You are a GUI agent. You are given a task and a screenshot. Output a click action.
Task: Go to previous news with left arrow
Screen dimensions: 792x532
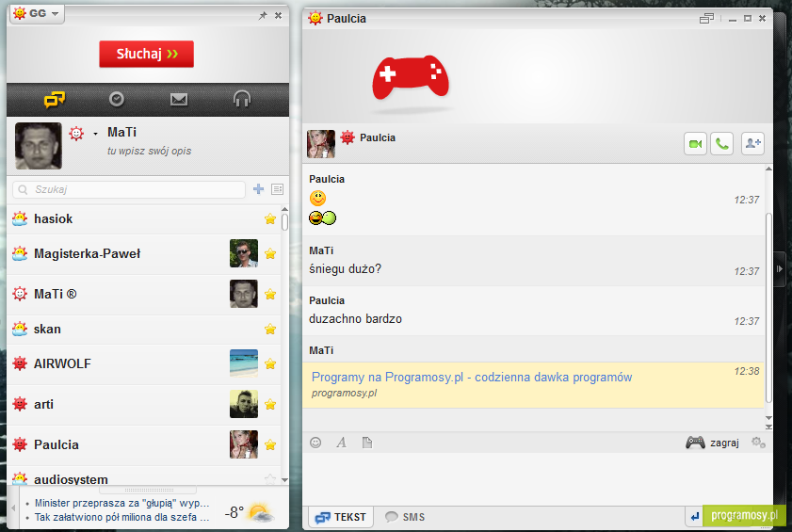(13, 508)
